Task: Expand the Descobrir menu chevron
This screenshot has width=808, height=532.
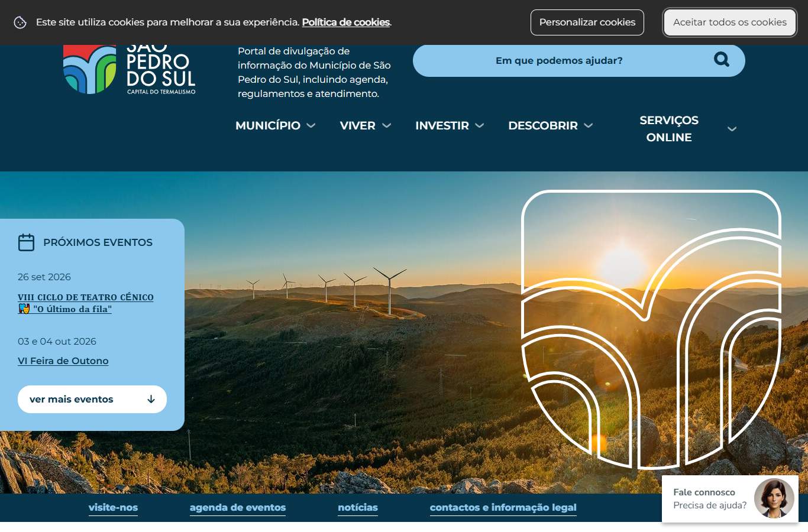Action: click(x=589, y=125)
